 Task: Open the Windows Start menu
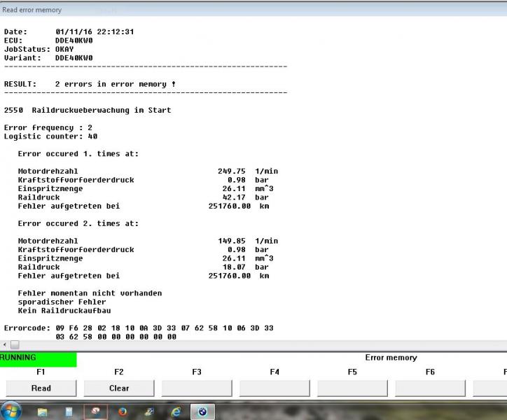(12, 411)
